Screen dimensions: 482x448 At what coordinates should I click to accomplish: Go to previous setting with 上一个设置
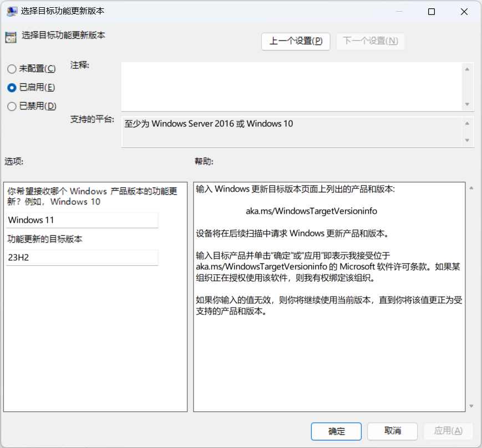296,41
